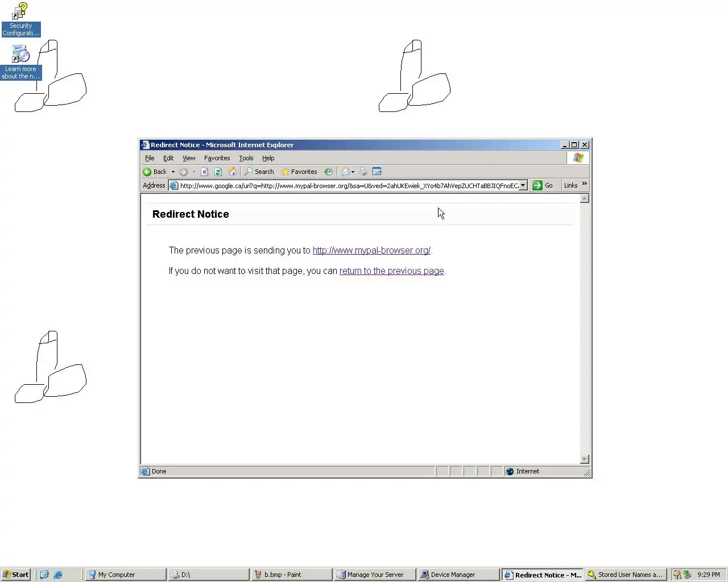Image resolution: width=728 pixels, height=582 pixels.
Task: Open the Tools menu
Action: [246, 158]
